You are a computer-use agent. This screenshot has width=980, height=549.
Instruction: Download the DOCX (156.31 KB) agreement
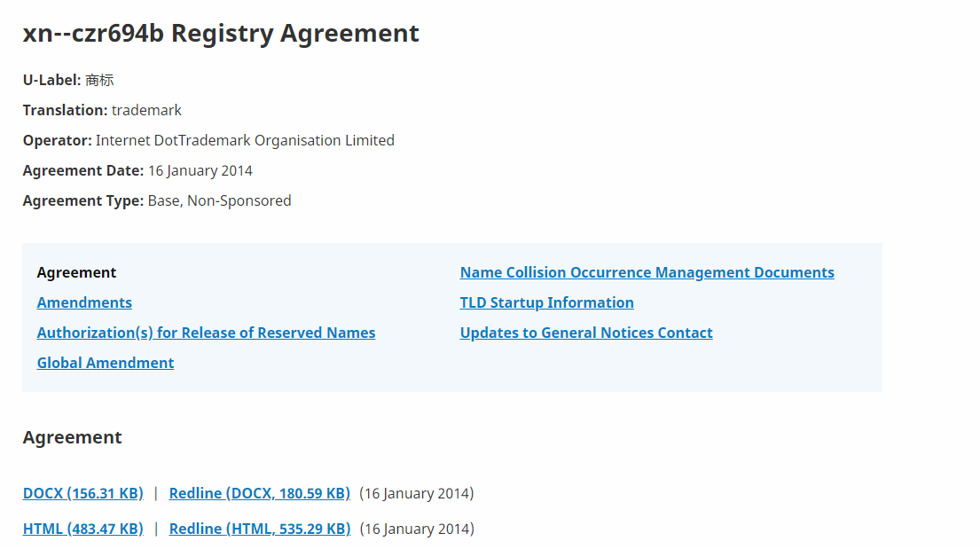83,493
